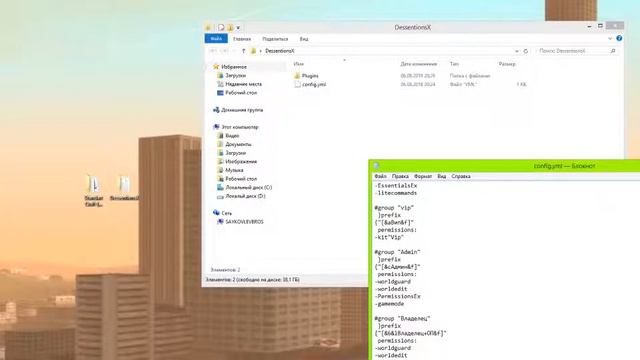Open the Видео folder under Этот компьютер

(x=232, y=136)
